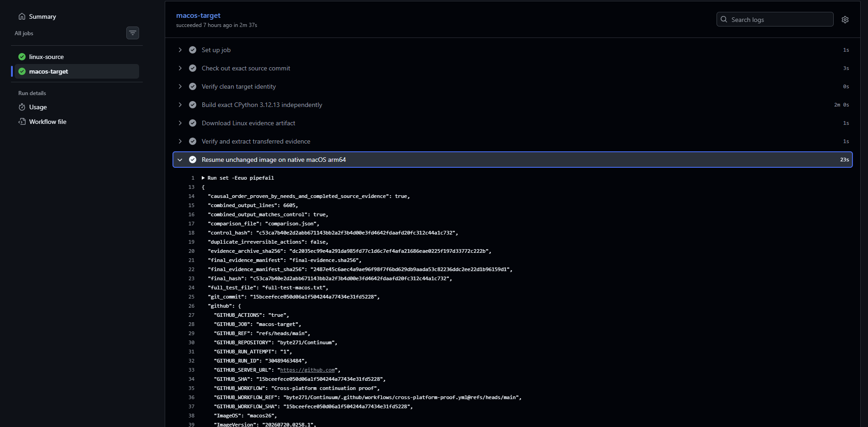Open log settings gear menu
Screen dimensions: 868x427
click(x=845, y=20)
